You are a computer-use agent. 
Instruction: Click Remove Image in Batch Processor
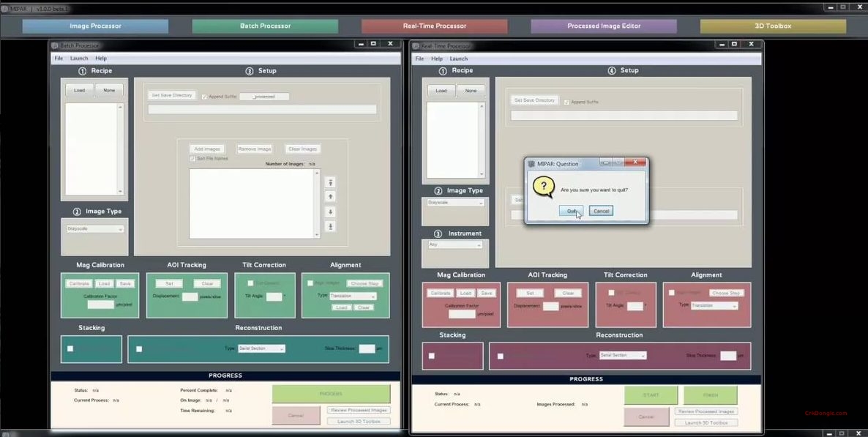255,149
